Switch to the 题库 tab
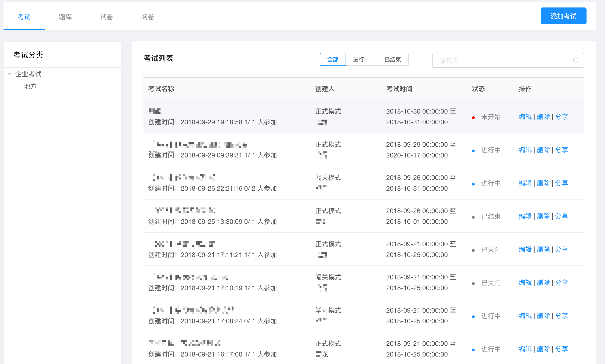The height and width of the screenshot is (364, 605). tap(65, 17)
